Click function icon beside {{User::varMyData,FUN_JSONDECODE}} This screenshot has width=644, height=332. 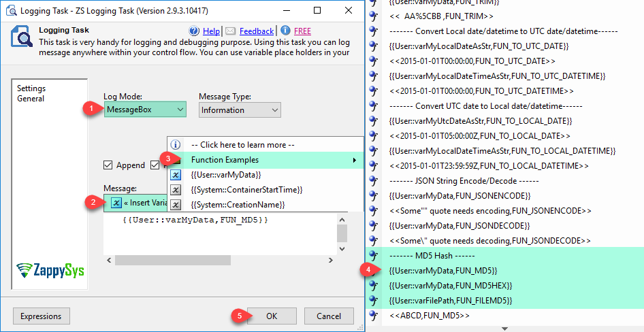coord(373,225)
